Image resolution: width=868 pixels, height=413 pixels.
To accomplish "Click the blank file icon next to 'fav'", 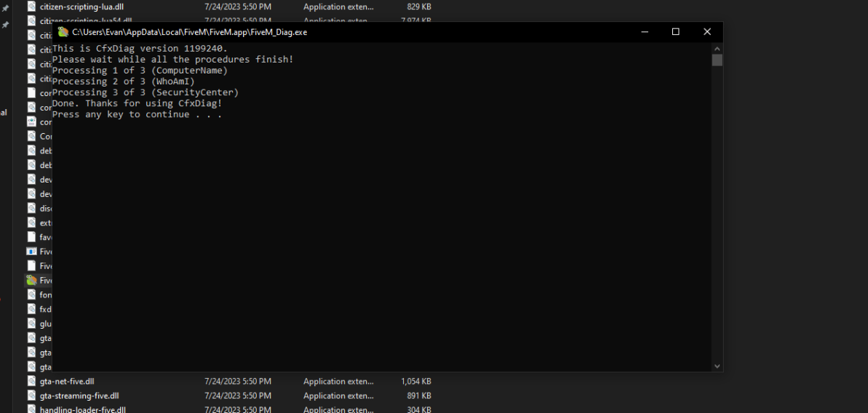I will tap(31, 237).
